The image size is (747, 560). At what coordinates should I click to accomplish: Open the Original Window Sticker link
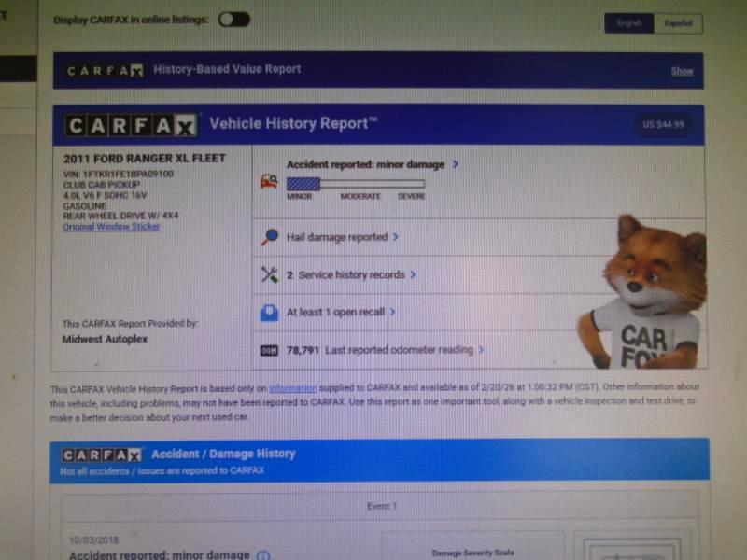pos(111,227)
